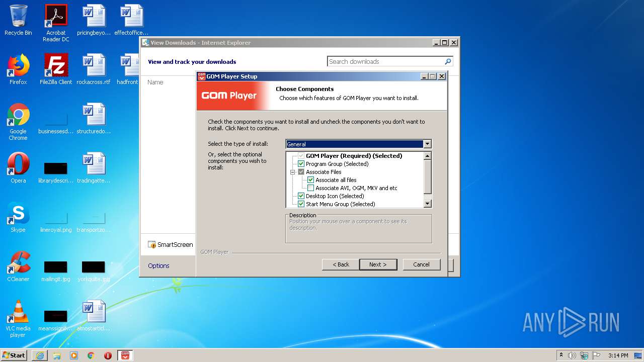Collapse the Associate Files tree node

pos(292,172)
